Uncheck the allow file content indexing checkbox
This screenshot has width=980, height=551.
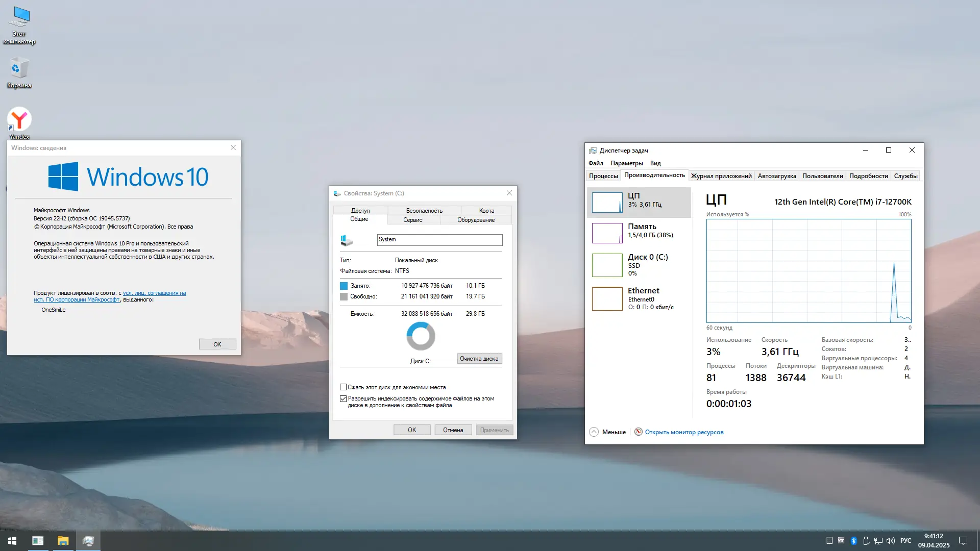point(344,399)
